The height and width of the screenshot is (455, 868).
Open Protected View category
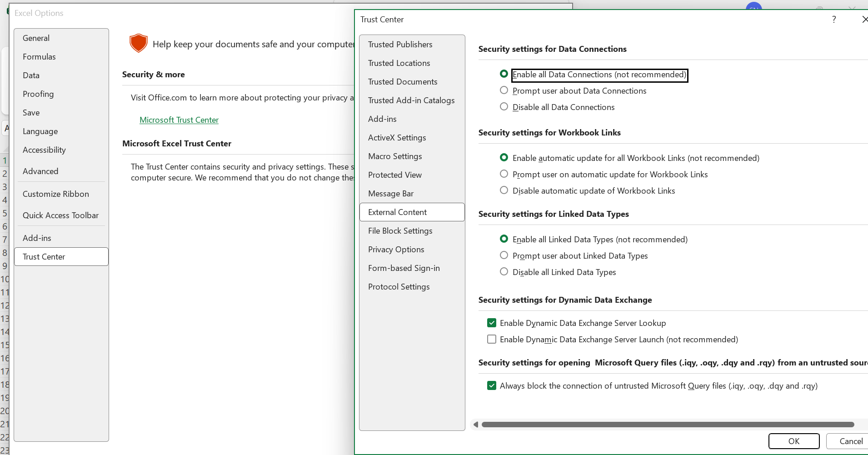click(x=412, y=175)
